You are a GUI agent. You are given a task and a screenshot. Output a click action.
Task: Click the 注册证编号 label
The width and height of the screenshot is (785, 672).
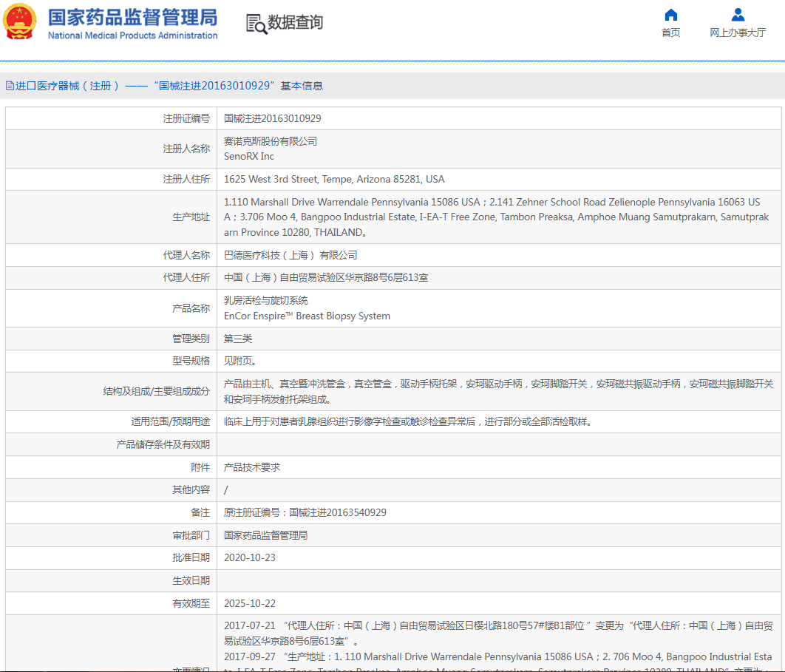tap(186, 119)
